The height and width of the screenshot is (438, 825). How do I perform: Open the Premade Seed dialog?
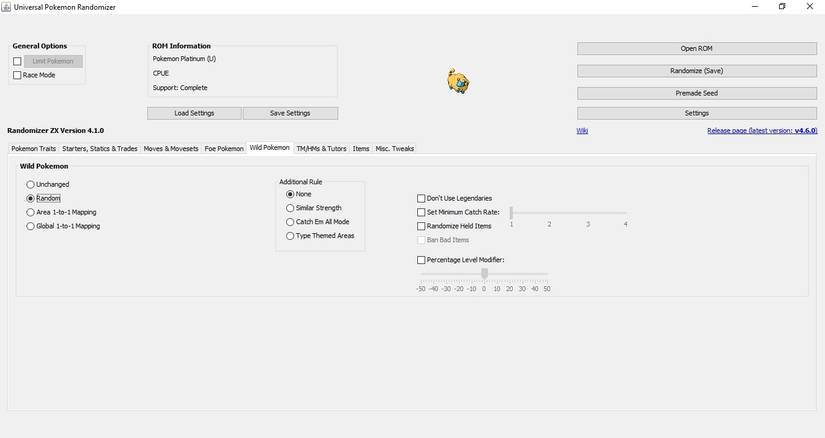coord(697,93)
